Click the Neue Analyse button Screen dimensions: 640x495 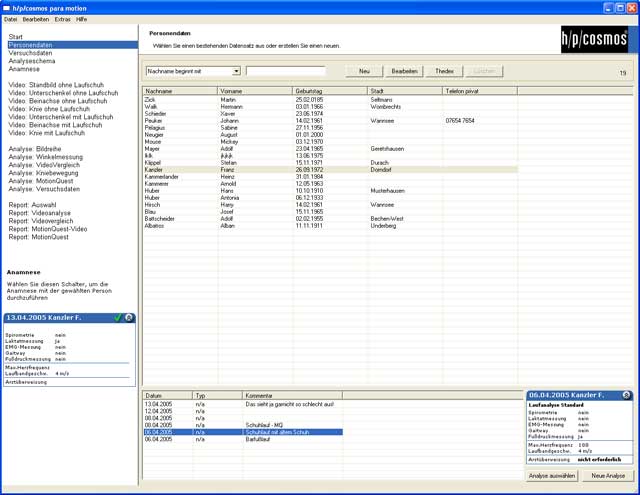(608, 476)
